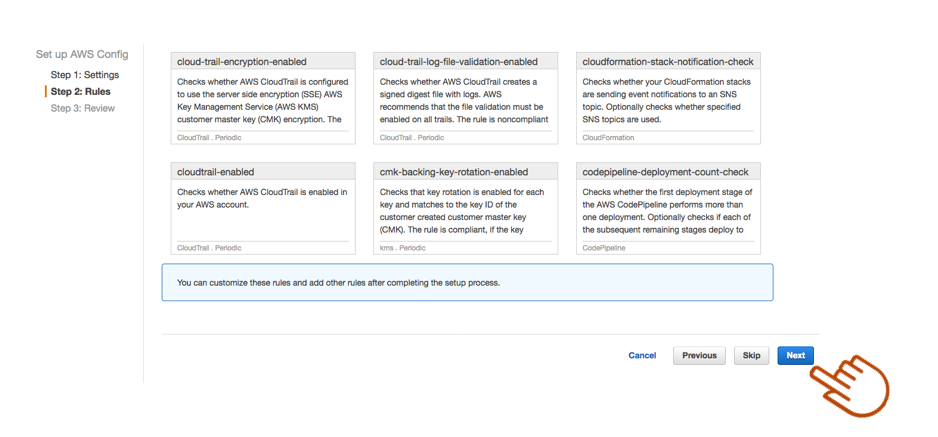Click 'CloudTrail . Periodic' under cloud-trail-encryption-enabled
Image resolution: width=938 pixels, height=437 pixels.
[x=209, y=137]
